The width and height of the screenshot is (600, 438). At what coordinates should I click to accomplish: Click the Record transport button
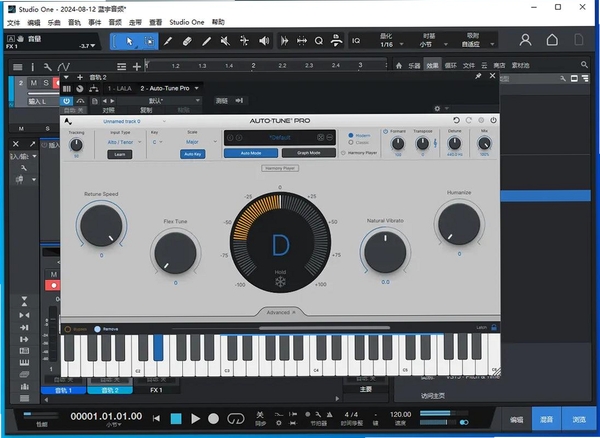point(214,418)
